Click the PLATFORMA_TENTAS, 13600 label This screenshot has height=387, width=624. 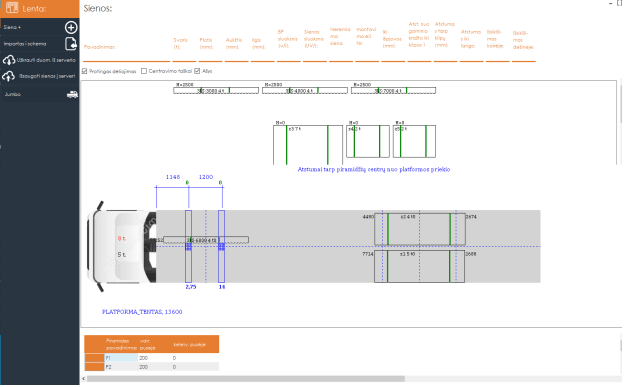pos(142,312)
